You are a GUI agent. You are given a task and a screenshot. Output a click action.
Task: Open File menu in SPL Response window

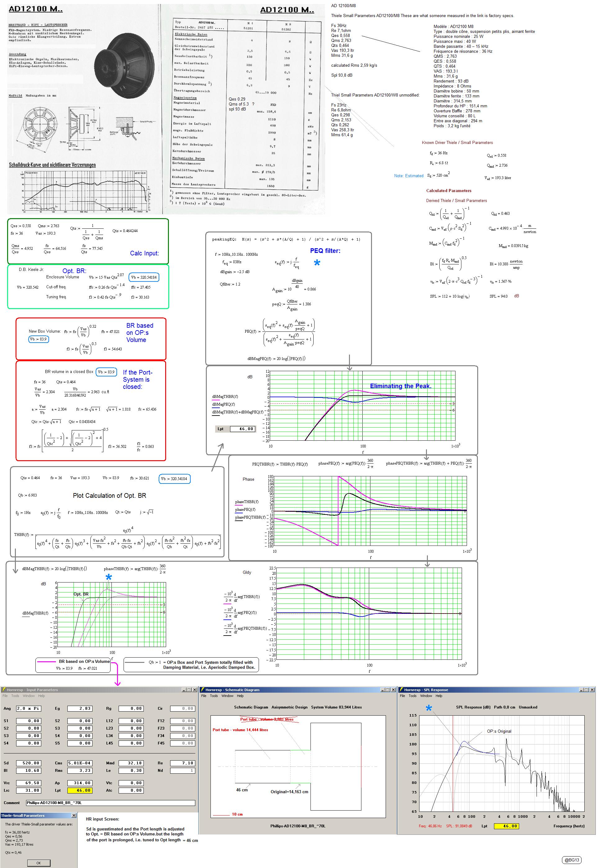coord(402,696)
